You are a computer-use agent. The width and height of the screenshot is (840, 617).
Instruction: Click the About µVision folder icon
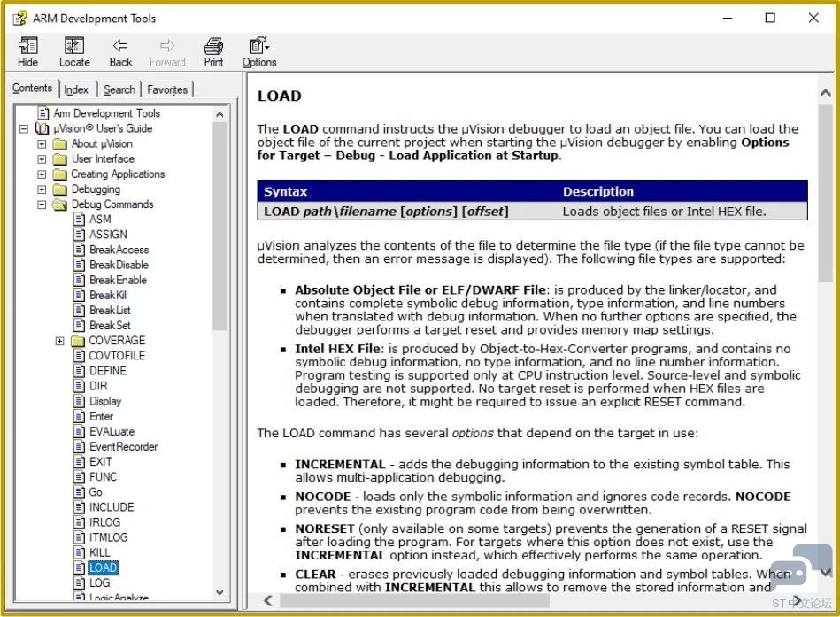60,144
